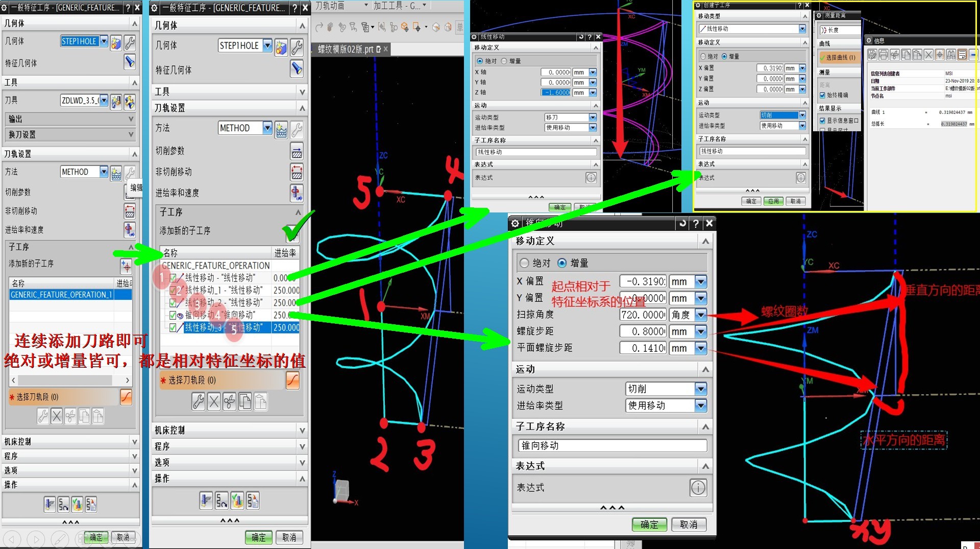Click the binoculars find icon in the 信息 window

951,55
